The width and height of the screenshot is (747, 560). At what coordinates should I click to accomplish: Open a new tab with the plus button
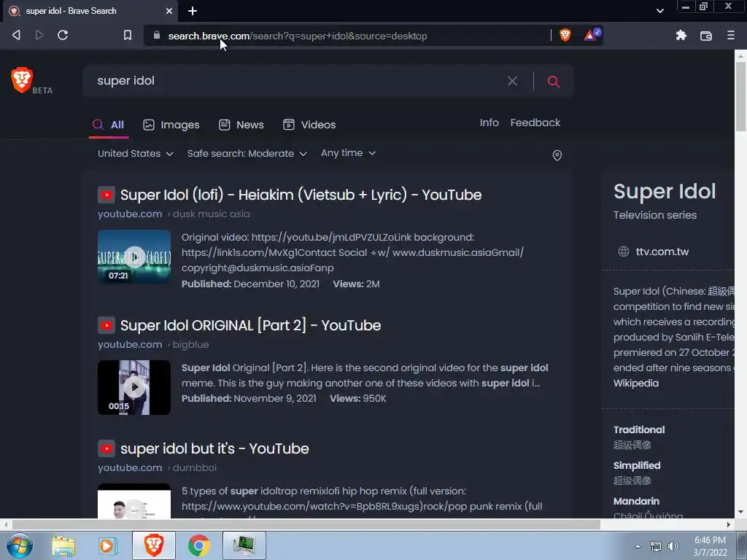click(193, 11)
